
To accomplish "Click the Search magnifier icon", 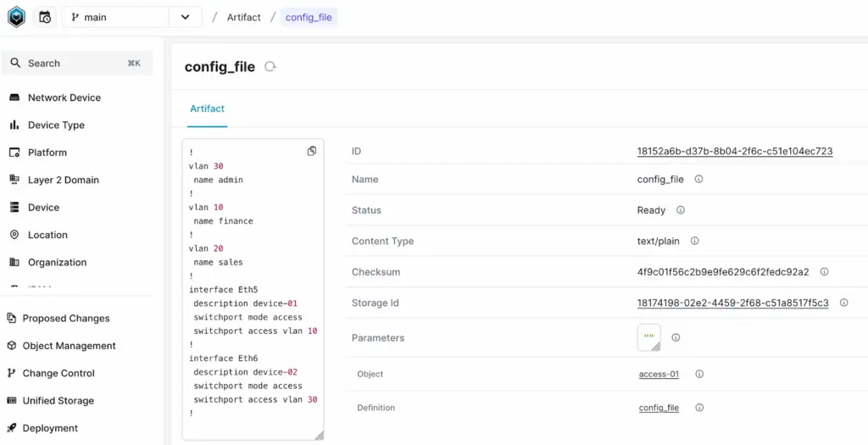I will [15, 63].
